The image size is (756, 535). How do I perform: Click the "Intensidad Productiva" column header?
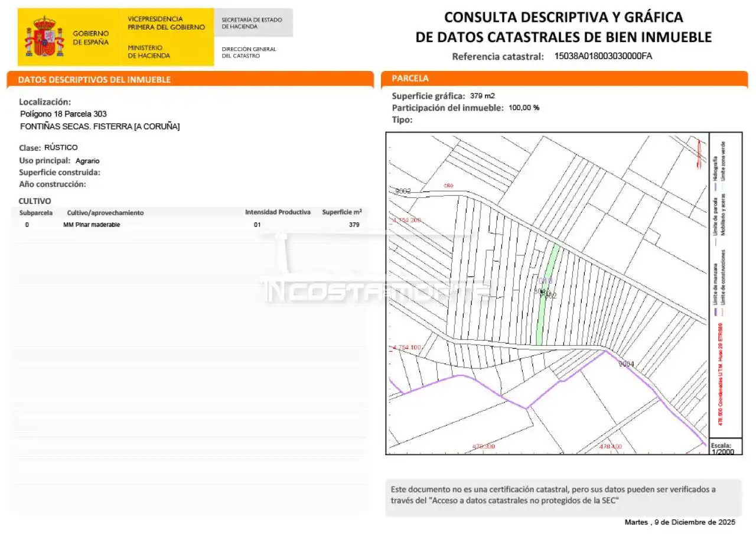coord(278,212)
